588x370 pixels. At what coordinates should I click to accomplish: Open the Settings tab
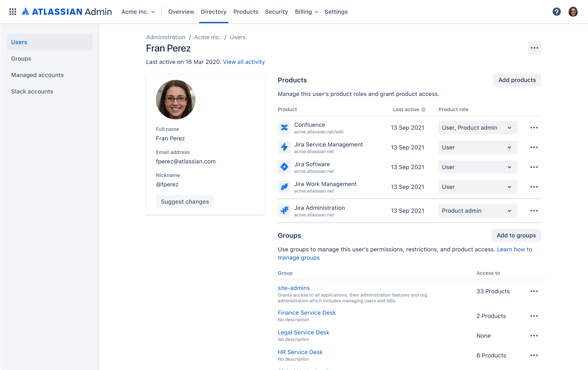pos(336,12)
